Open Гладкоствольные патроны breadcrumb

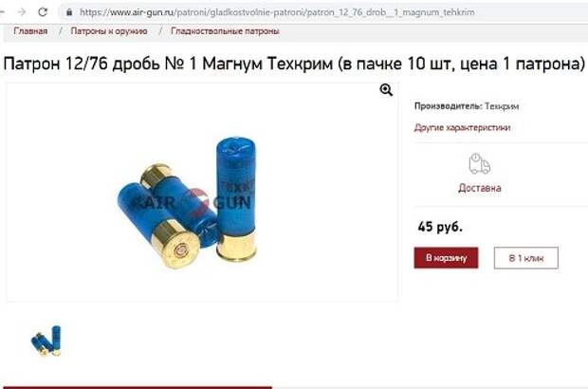click(x=225, y=31)
